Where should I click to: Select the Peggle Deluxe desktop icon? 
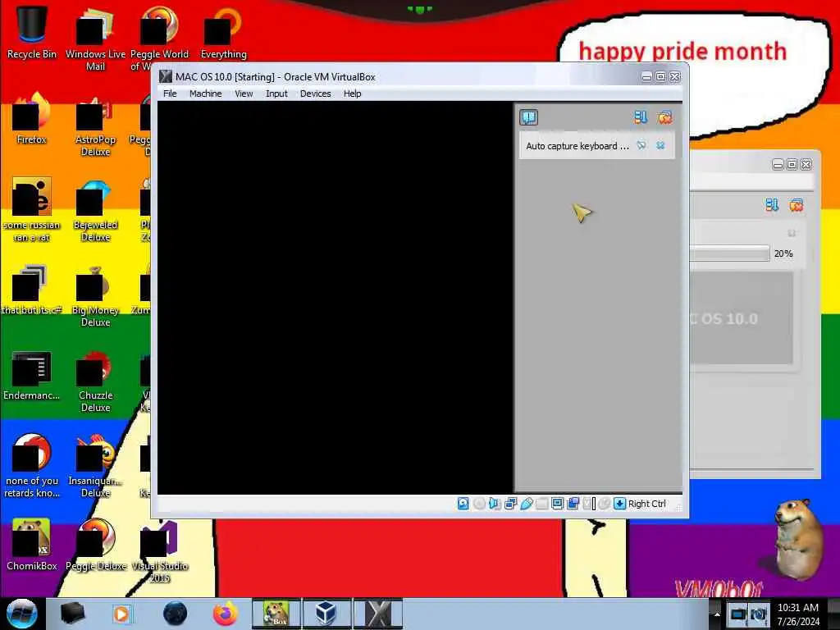tap(95, 545)
